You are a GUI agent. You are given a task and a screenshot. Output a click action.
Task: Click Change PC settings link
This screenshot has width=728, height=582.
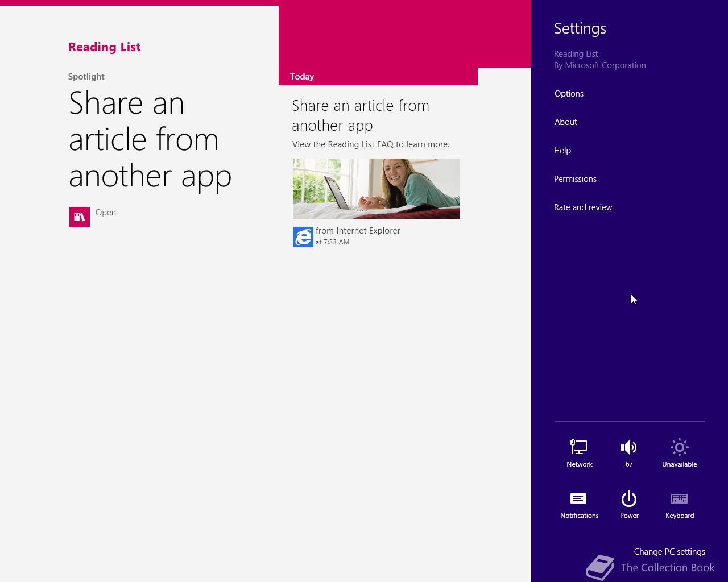pos(669,552)
